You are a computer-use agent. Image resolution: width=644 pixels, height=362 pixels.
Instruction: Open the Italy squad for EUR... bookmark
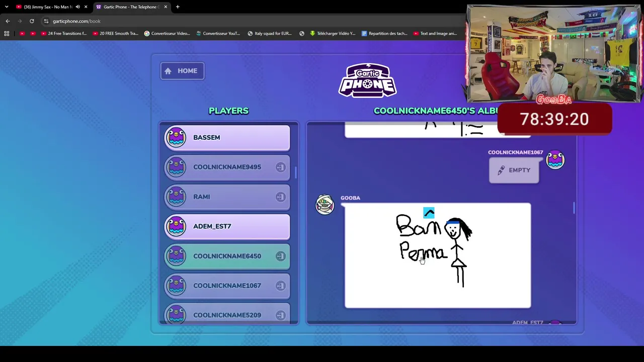click(270, 34)
